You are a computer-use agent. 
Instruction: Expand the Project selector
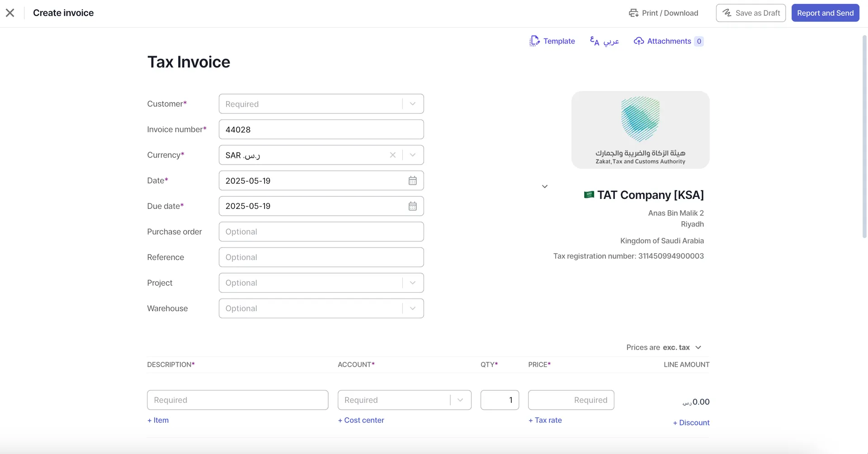(412, 283)
